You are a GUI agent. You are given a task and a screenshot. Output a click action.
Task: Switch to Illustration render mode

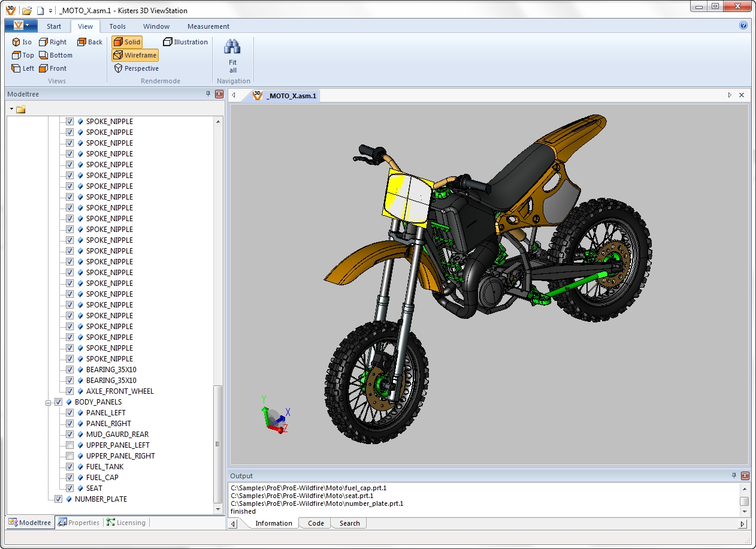(186, 42)
